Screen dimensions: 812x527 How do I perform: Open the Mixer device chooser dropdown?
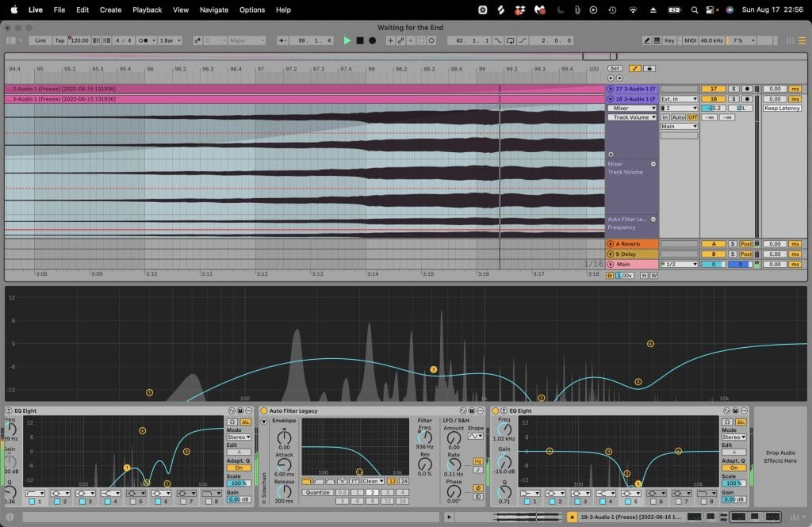[632, 109]
